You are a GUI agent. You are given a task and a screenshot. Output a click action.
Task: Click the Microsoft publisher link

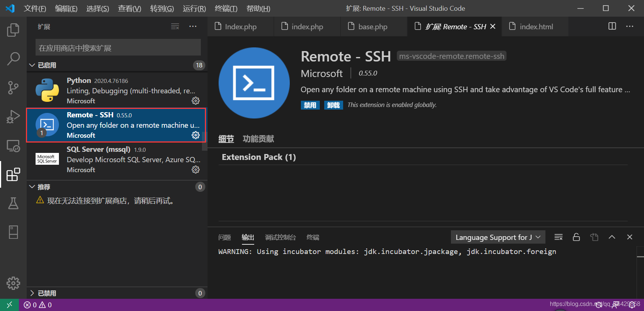[322, 73]
